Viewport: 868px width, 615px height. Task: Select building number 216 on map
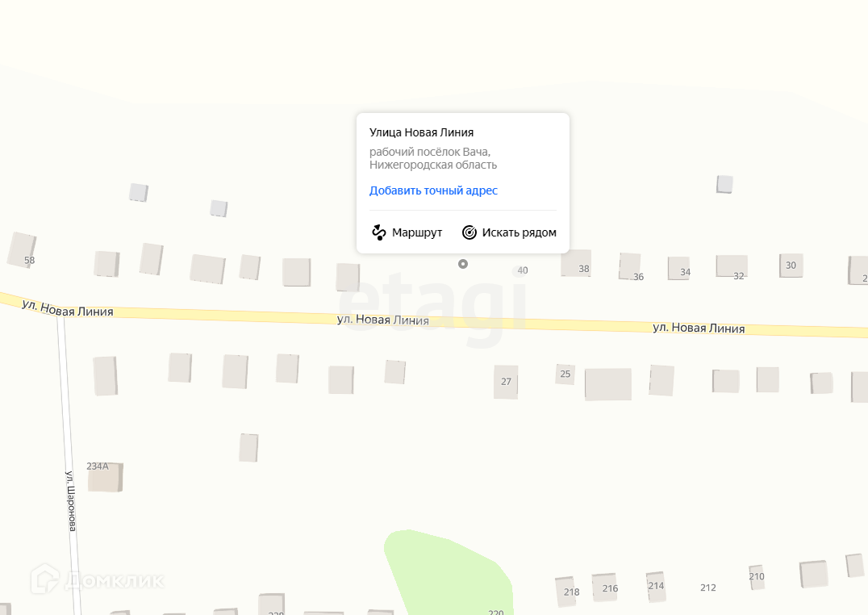click(606, 588)
